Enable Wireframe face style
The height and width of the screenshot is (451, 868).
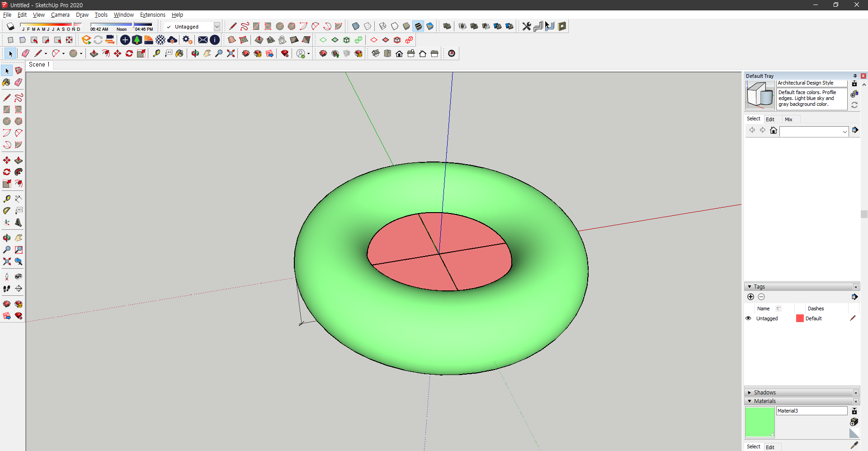tap(383, 26)
